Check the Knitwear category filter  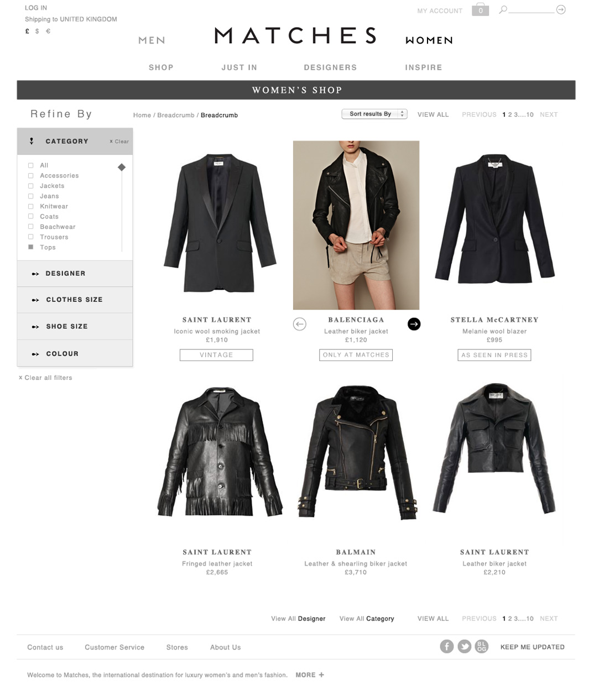click(31, 206)
